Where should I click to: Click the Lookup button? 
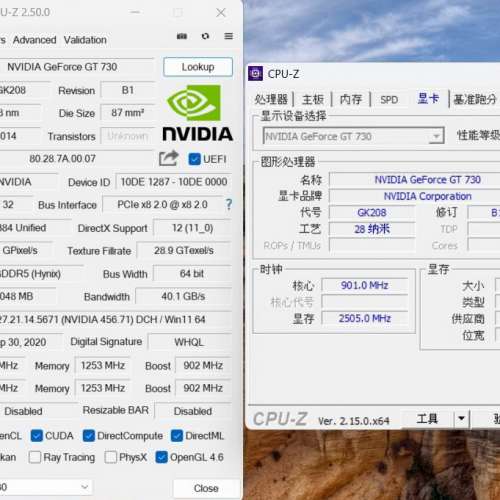(198, 67)
